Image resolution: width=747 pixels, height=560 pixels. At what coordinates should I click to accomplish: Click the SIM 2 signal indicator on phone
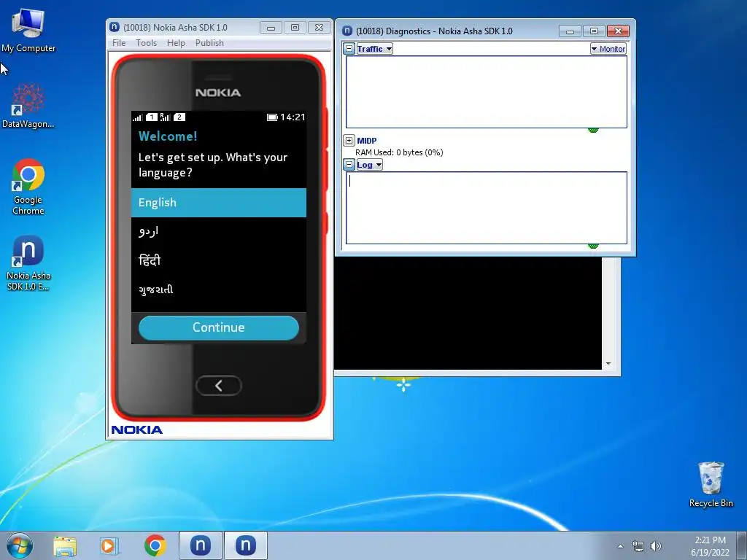click(172, 117)
